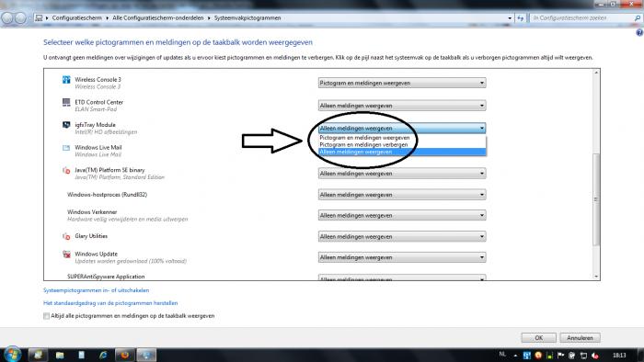Click the list scrollbar down arrow
Image resolution: width=644 pixels, height=362 pixels.
coord(596,277)
